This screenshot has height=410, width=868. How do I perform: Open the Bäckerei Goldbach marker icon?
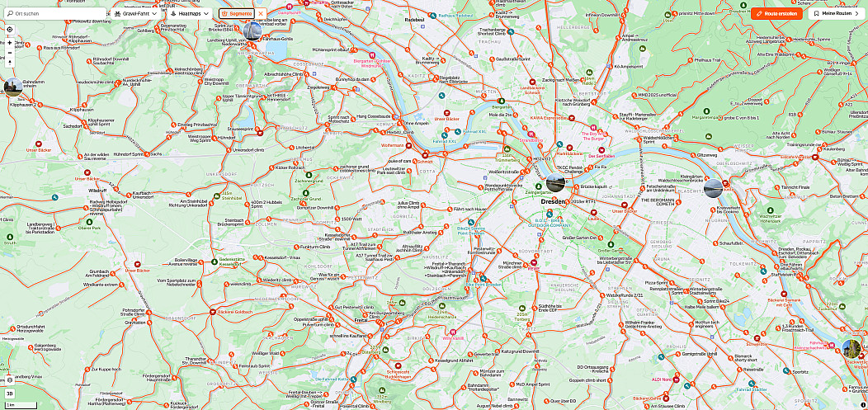[x=213, y=312]
